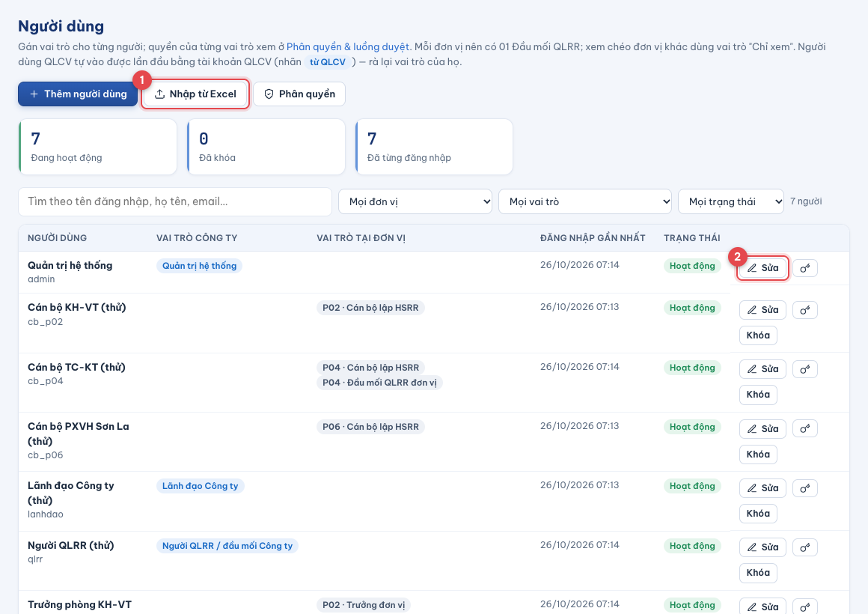Open the Mọi trạng thái status dropdown

click(x=731, y=201)
